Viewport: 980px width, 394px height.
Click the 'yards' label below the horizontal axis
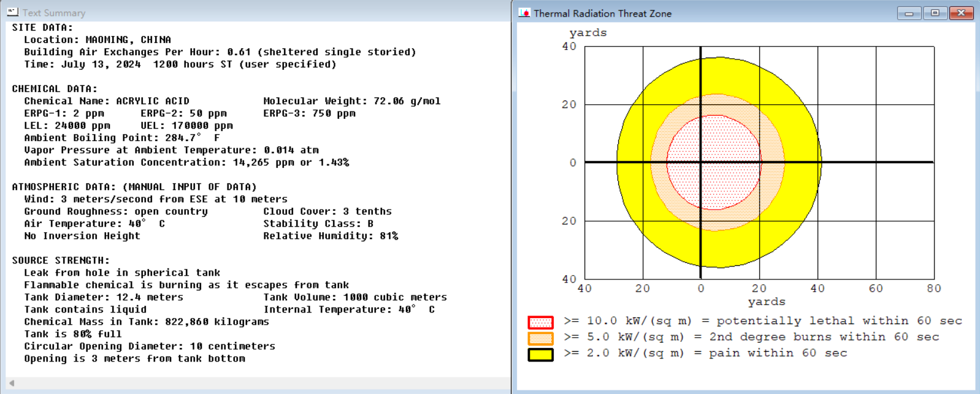click(767, 301)
